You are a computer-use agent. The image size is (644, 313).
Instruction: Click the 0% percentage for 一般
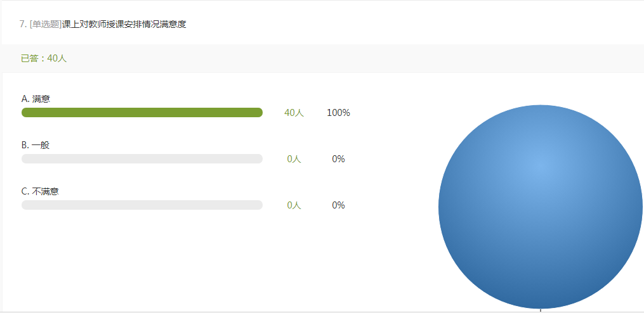pos(338,159)
